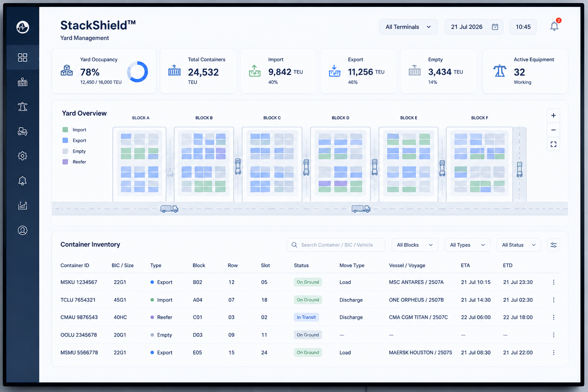Image resolution: width=588 pixels, height=392 pixels.
Task: Open the All Blocks filter dropdown
Action: tap(414, 245)
